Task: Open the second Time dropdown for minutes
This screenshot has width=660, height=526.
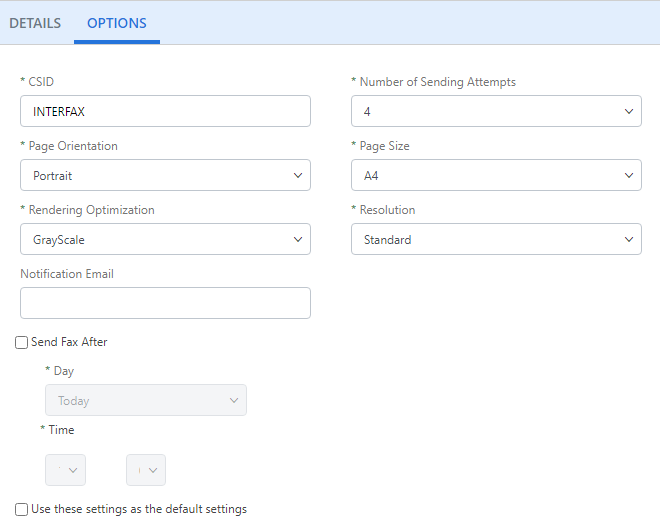Action: tap(146, 470)
